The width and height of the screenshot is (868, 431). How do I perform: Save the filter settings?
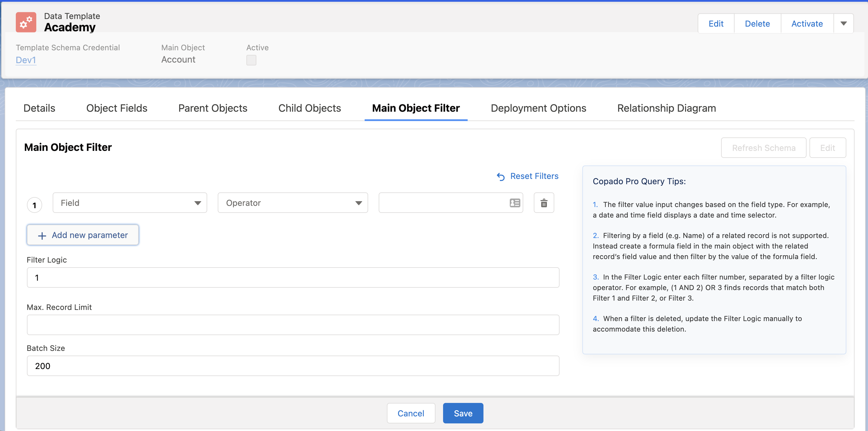(x=463, y=413)
